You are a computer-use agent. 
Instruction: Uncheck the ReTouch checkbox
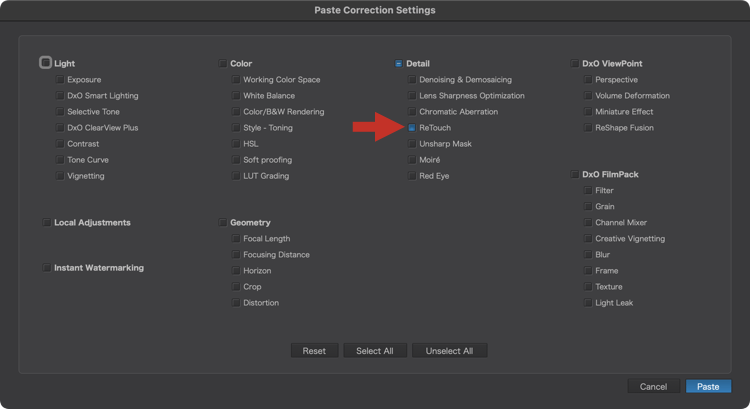tap(412, 128)
